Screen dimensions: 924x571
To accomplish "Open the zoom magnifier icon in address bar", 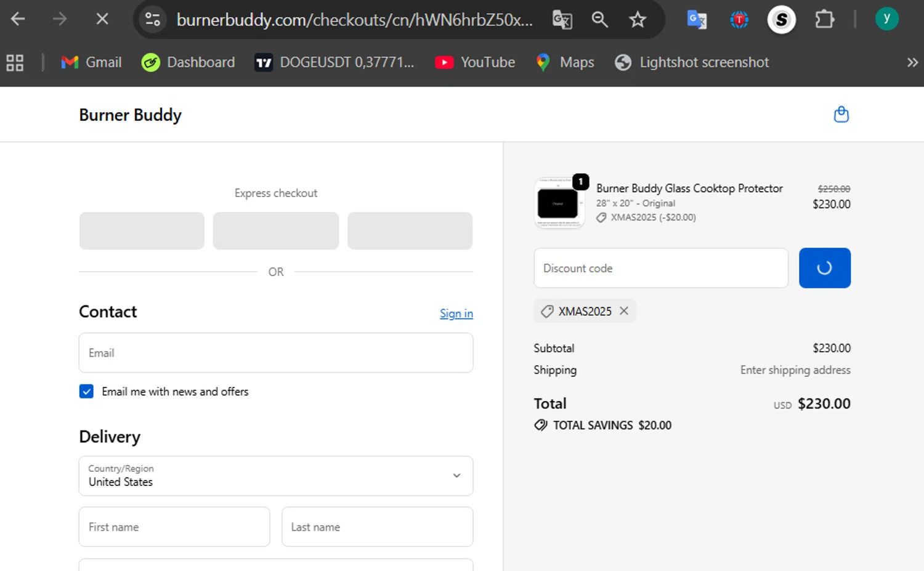I will (599, 20).
